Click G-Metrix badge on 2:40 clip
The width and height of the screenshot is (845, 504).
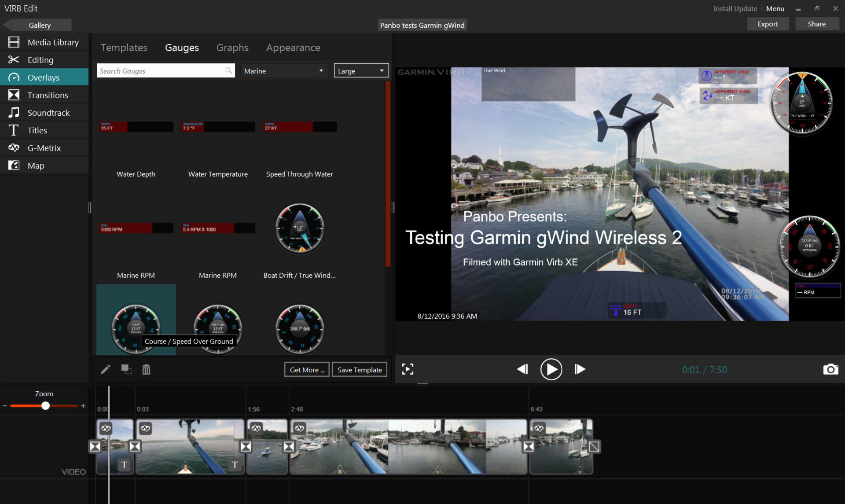[299, 428]
